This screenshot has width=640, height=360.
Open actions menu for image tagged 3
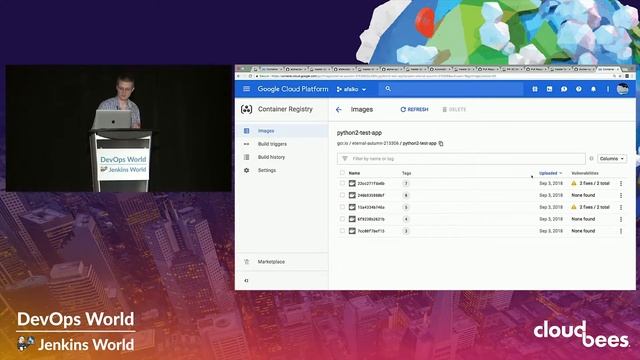tap(621, 231)
